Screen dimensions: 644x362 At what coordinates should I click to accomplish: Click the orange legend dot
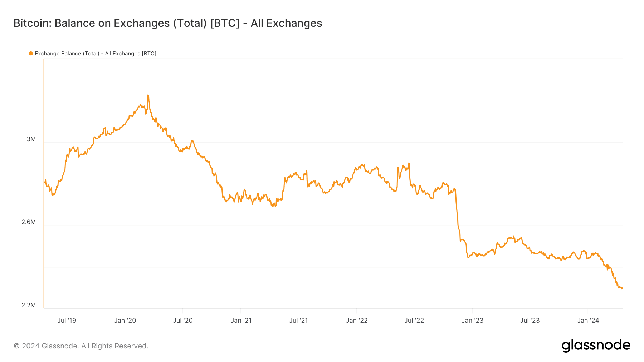pos(31,54)
